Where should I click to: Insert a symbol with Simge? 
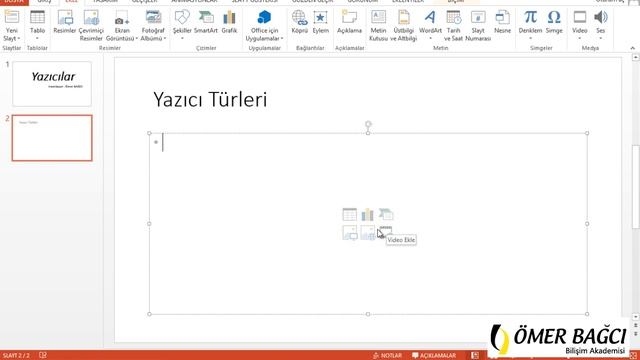pyautogui.click(x=554, y=22)
